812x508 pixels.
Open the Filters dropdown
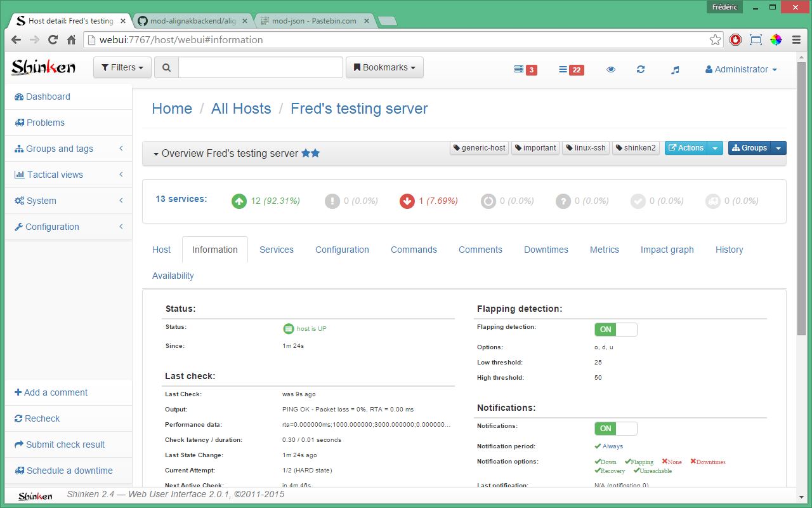tap(122, 67)
